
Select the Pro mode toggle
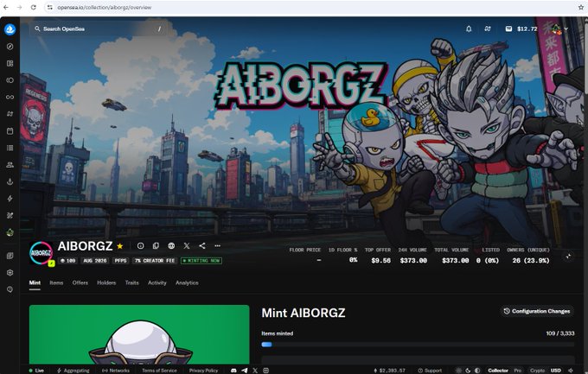517,371
